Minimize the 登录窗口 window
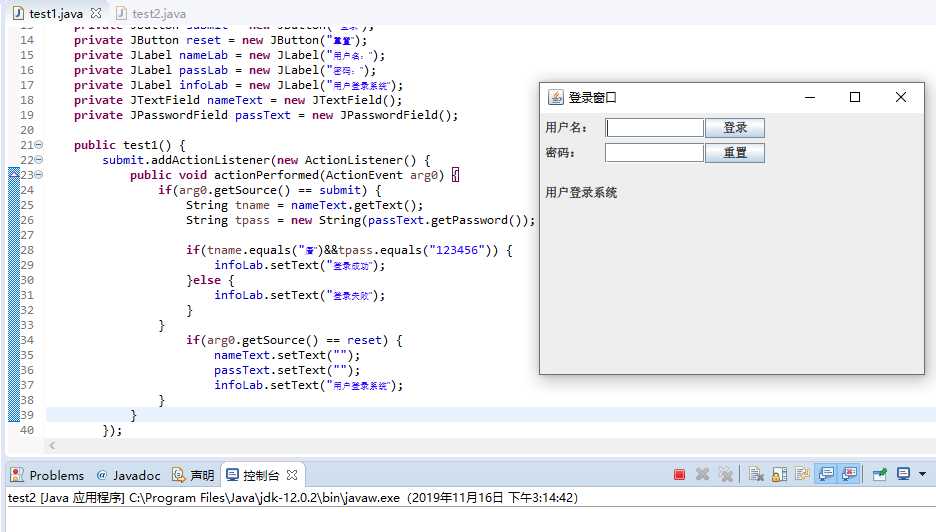The image size is (936, 532). click(x=809, y=97)
